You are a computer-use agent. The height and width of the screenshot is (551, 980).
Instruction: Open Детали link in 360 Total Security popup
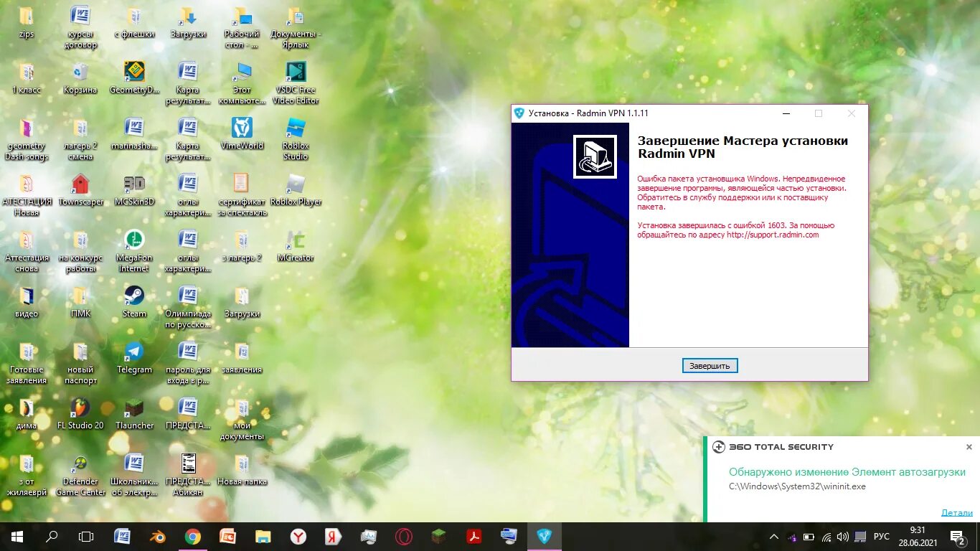[957, 512]
